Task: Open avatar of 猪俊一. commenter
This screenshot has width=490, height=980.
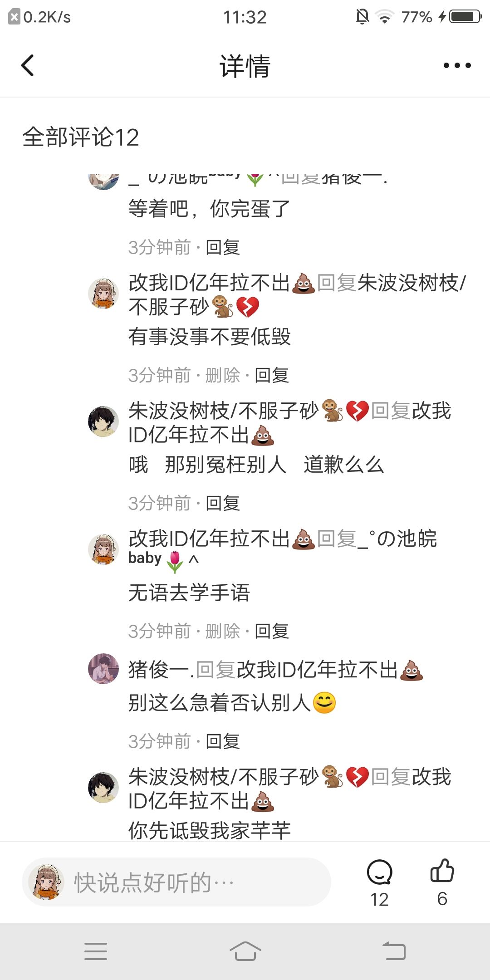Action: (x=103, y=669)
